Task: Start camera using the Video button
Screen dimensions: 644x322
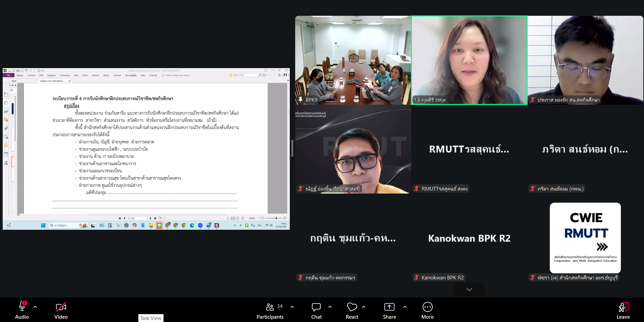Action: (61, 310)
